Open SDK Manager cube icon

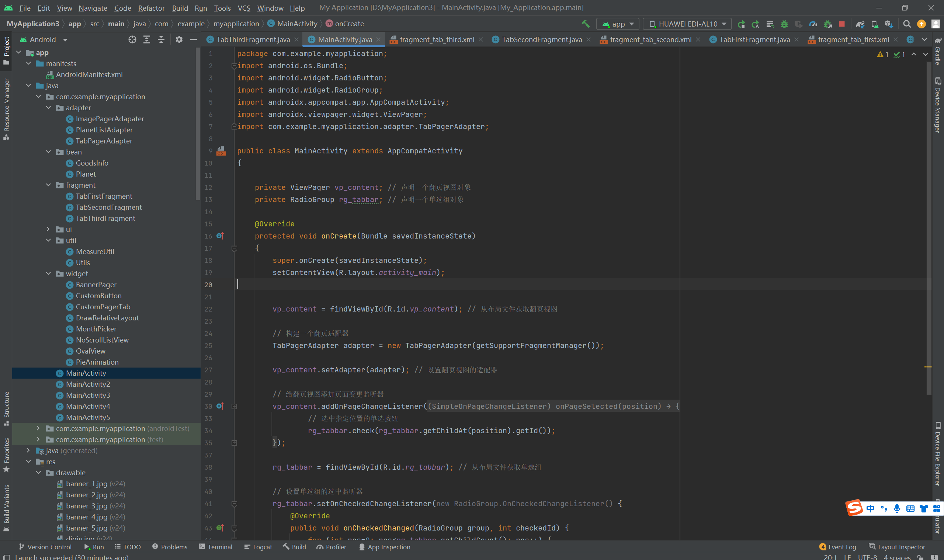coord(889,24)
